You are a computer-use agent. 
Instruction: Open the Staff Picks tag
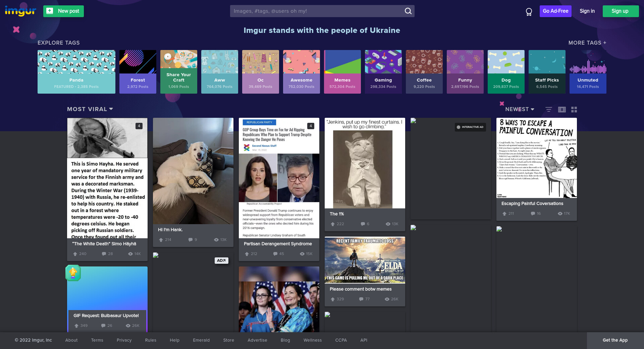[547, 72]
